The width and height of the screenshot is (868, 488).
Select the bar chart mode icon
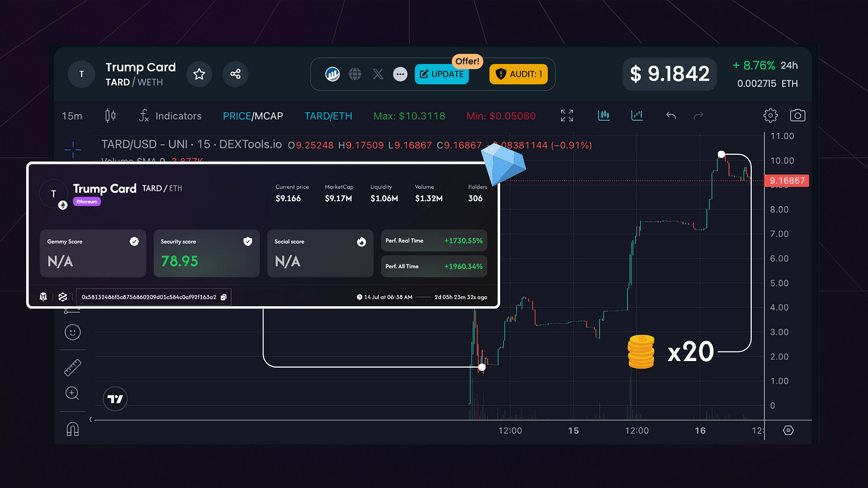(x=637, y=115)
